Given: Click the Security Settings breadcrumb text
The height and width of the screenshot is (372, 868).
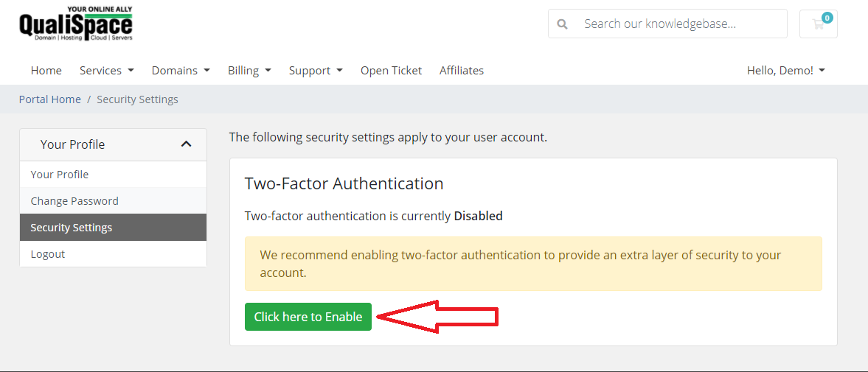Looking at the screenshot, I should click(x=137, y=99).
